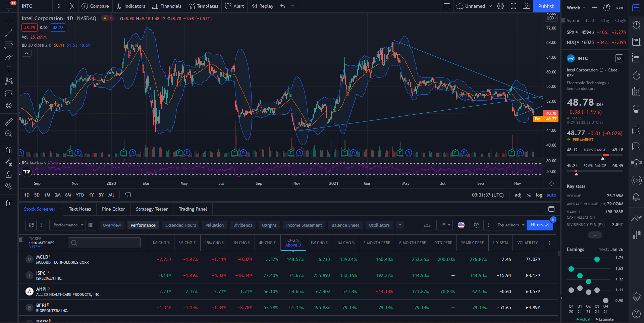Screen dimensions: 644x323
Task: Open the candlestick chart style selector
Action: (72, 6)
